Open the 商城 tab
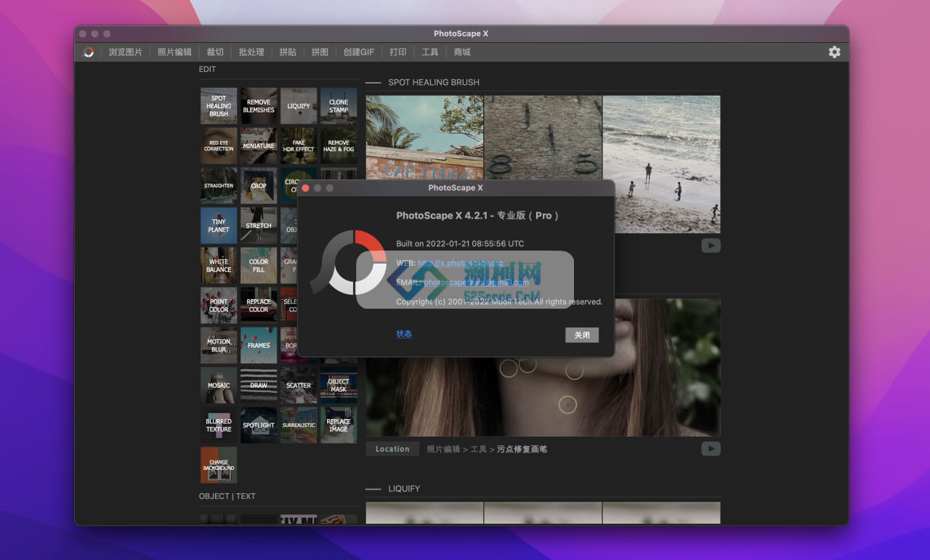Image resolution: width=930 pixels, height=560 pixels. coord(462,52)
